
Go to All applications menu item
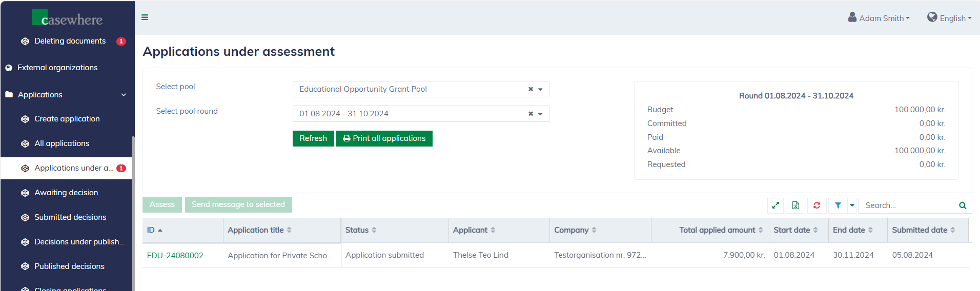(62, 143)
